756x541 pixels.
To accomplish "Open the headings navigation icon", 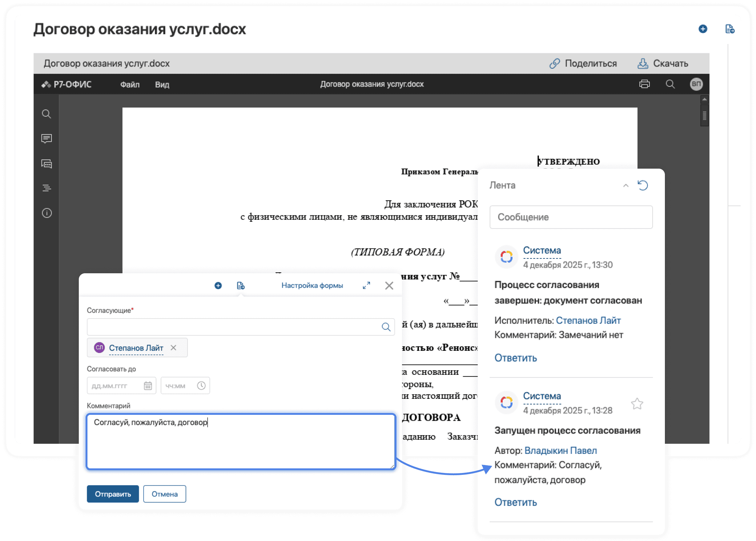I will [x=46, y=188].
